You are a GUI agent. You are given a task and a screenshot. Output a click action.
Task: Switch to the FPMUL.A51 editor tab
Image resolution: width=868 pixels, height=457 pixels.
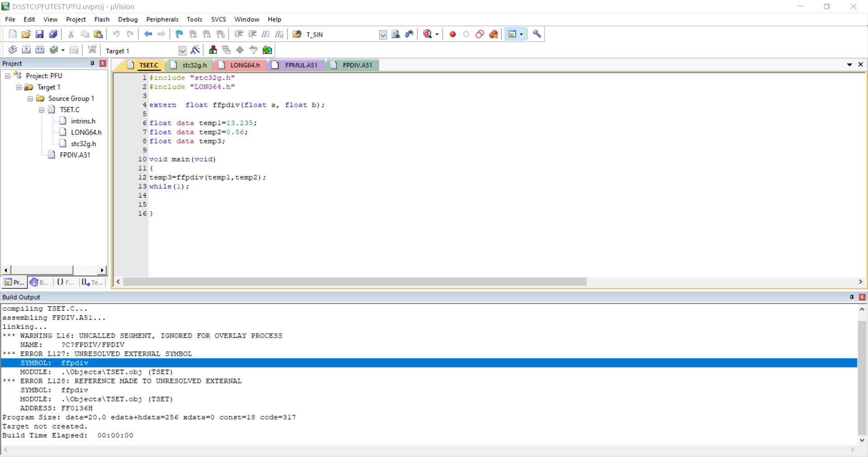(x=296, y=65)
